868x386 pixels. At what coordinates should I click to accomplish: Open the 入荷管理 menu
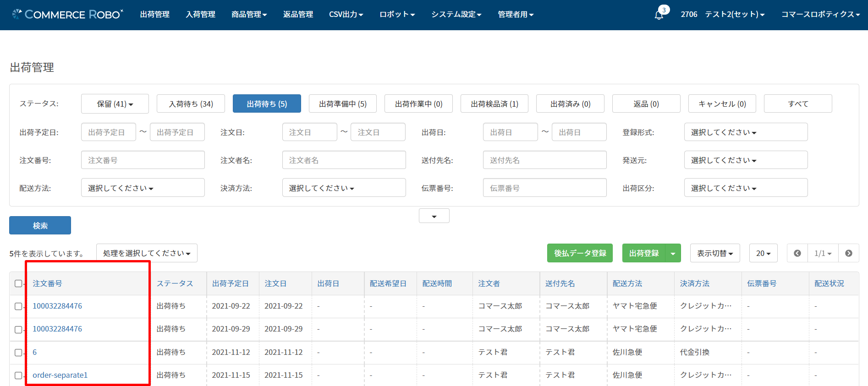click(x=200, y=15)
